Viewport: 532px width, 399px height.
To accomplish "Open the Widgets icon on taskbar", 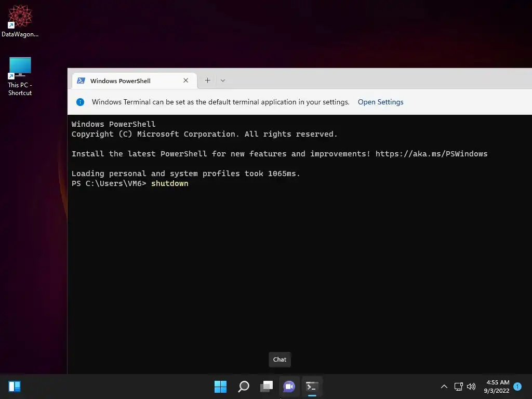I will pyautogui.click(x=15, y=387).
